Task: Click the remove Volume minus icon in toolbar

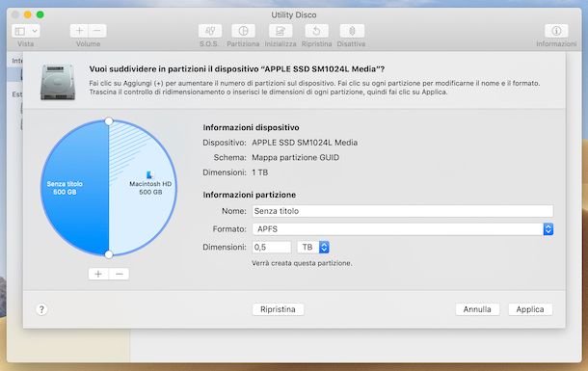Action: point(97,31)
